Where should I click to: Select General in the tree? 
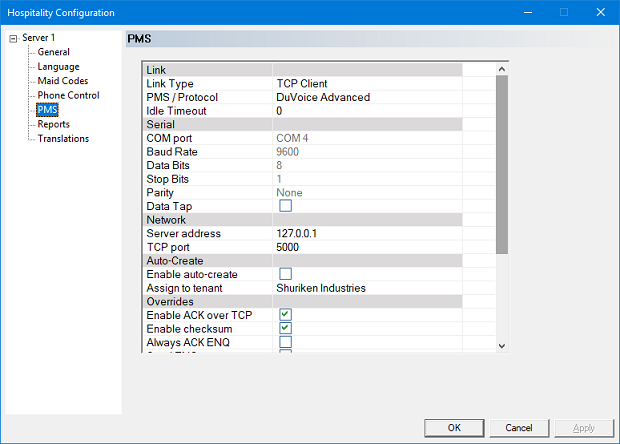(54, 52)
